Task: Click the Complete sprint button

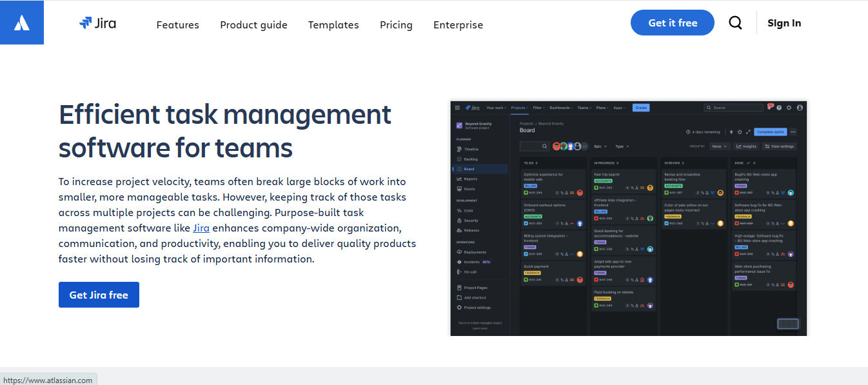Action: pos(770,132)
